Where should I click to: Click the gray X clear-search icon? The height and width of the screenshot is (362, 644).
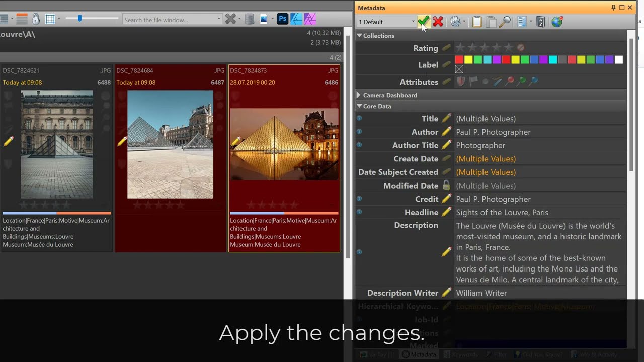tap(230, 19)
